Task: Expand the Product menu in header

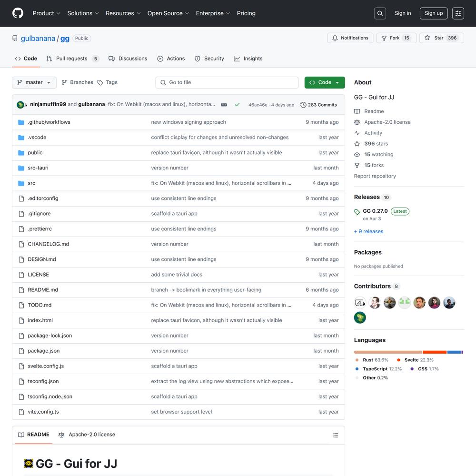Action: [x=46, y=13]
